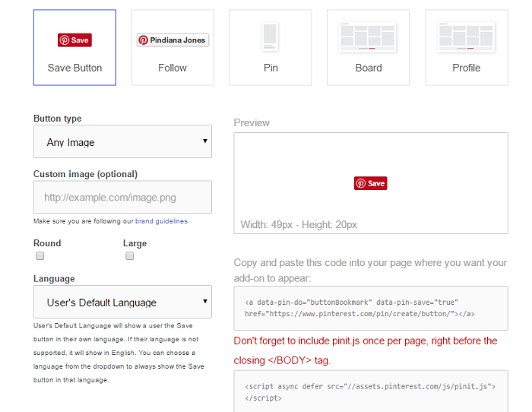
Task: Switch to the Pin widget option
Action: [x=270, y=48]
